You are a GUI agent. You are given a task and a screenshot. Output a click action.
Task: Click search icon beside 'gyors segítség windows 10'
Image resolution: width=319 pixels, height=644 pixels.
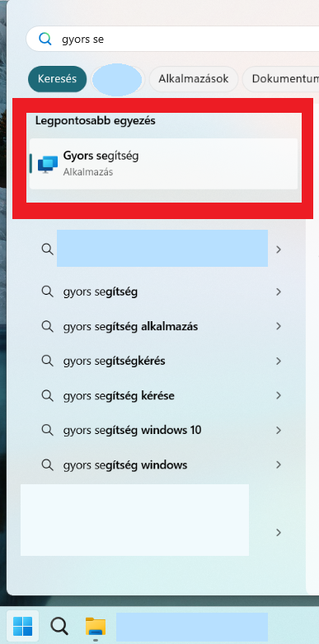pyautogui.click(x=48, y=431)
